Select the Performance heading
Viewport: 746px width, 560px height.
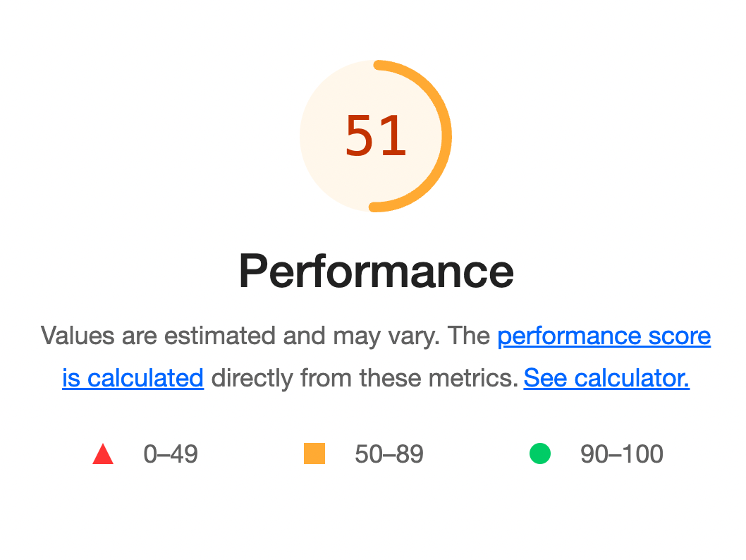[x=377, y=272]
